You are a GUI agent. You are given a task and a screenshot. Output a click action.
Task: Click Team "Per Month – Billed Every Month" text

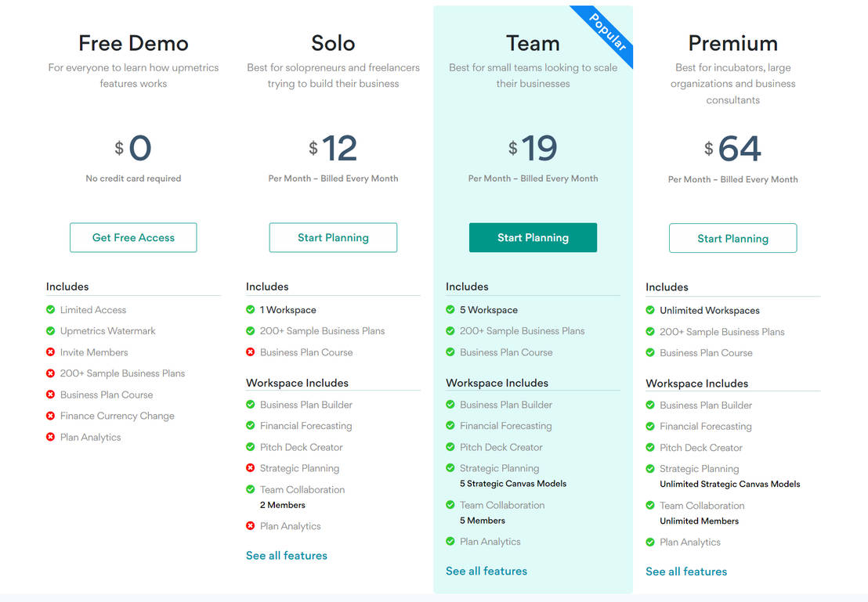[533, 178]
